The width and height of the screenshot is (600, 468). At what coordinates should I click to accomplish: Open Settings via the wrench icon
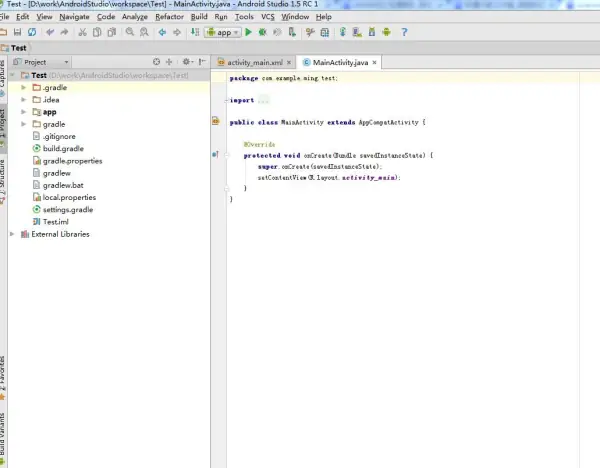310,32
